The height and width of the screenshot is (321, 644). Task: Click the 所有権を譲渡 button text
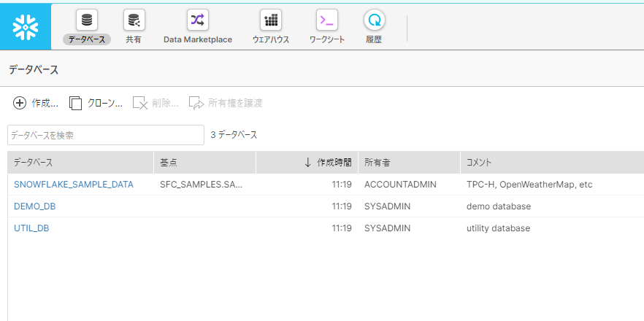[x=235, y=103]
